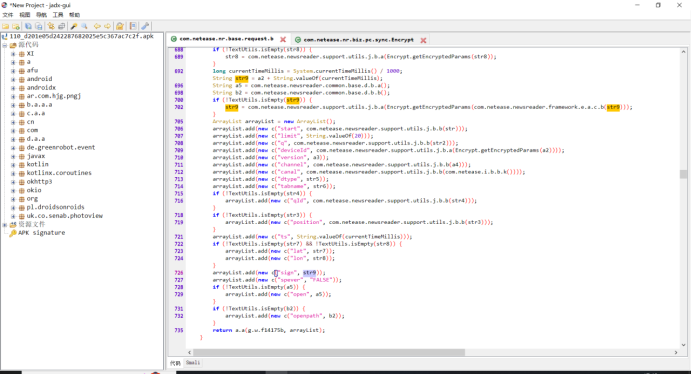Toggle deobfuscation via the lock icon
Image resolution: width=692 pixels, height=374 pixels.
(x=120, y=26)
